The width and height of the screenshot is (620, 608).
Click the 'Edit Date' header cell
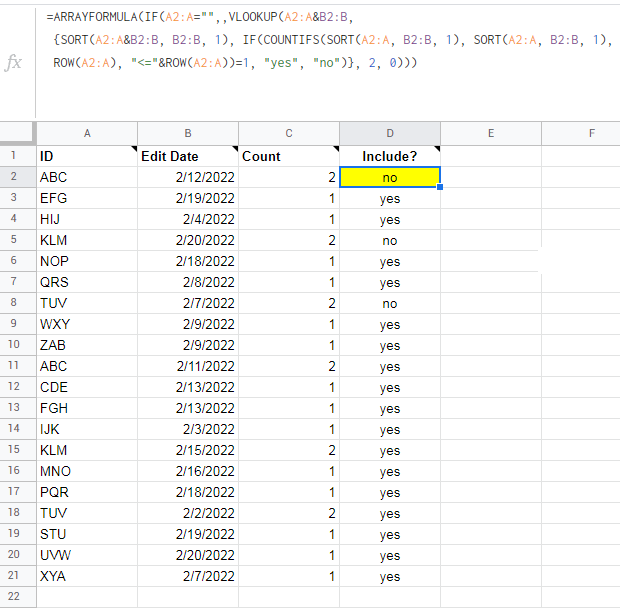click(188, 156)
